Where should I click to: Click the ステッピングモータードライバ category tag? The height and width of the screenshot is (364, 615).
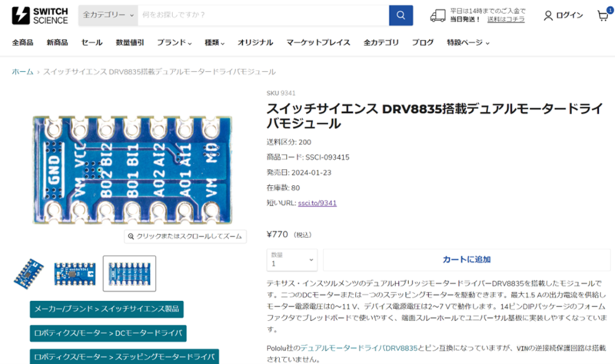tap(125, 356)
